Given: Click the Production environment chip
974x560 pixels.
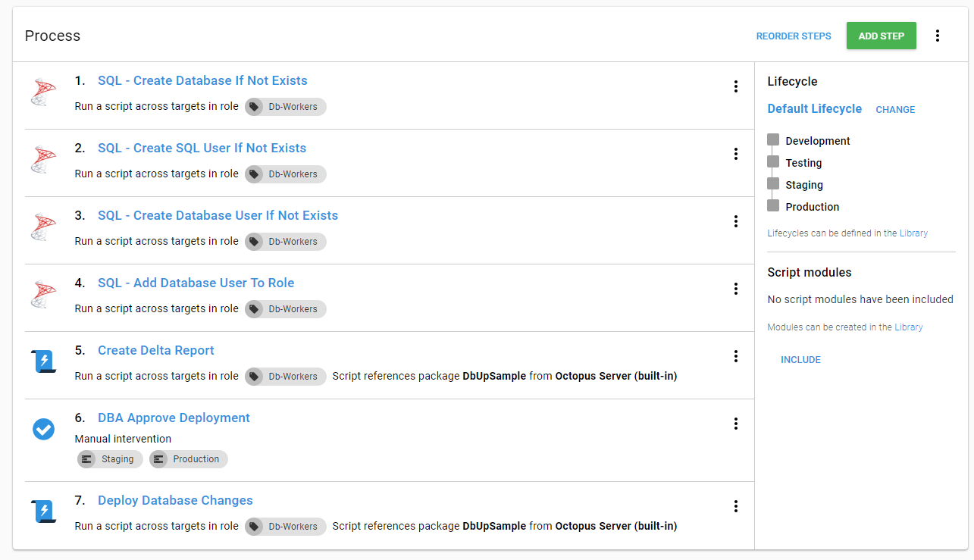Looking at the screenshot, I should (188, 459).
